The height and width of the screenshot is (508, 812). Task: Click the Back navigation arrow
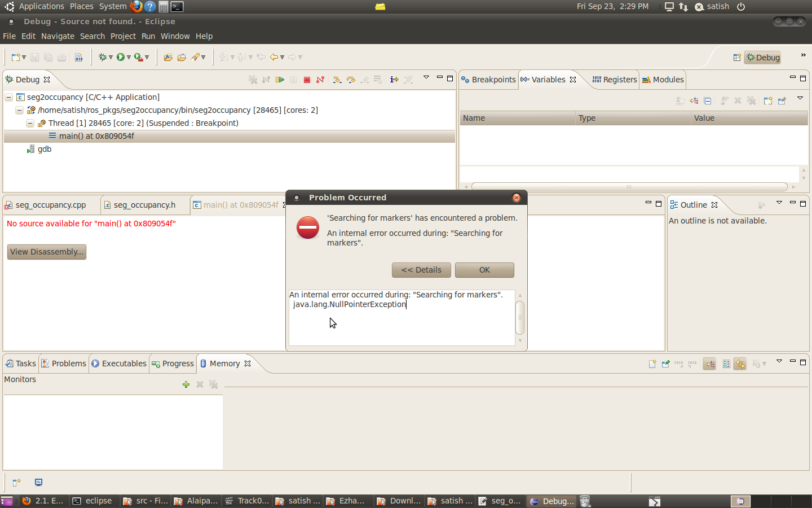[x=274, y=57]
